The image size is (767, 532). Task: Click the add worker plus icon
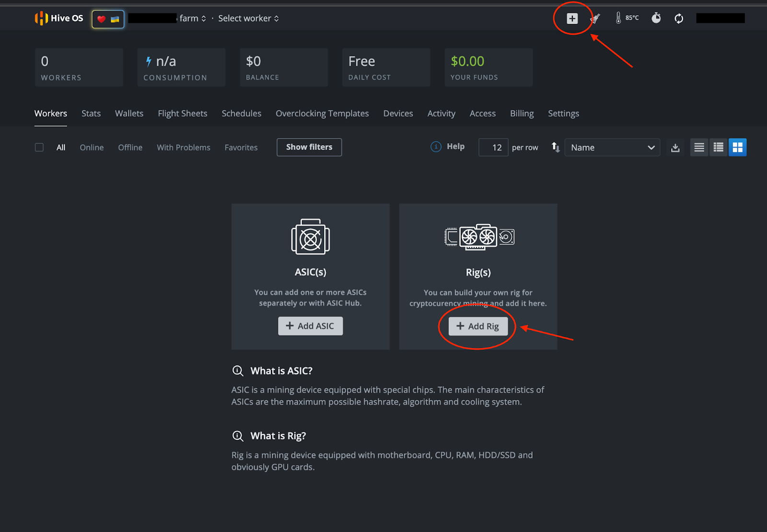click(x=572, y=18)
